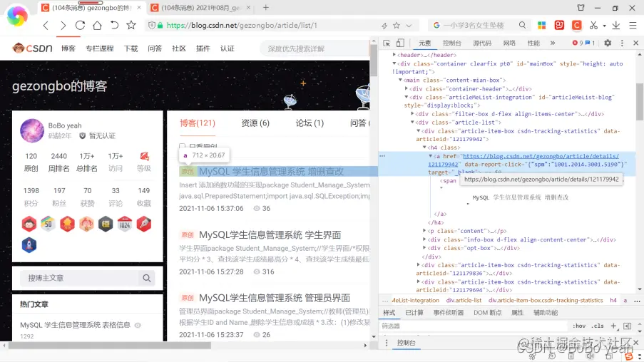Viewport: 644px width, 362px height.
Task: Click the red monkey achievement badge
Action: (x=29, y=224)
